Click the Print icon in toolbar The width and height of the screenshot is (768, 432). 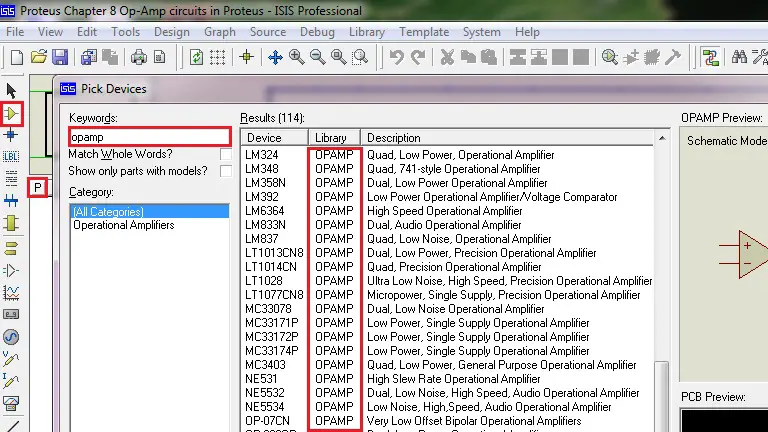tap(139, 57)
